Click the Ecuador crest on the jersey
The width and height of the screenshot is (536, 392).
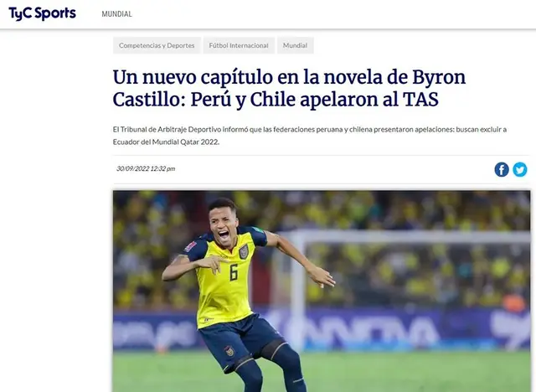click(x=244, y=252)
